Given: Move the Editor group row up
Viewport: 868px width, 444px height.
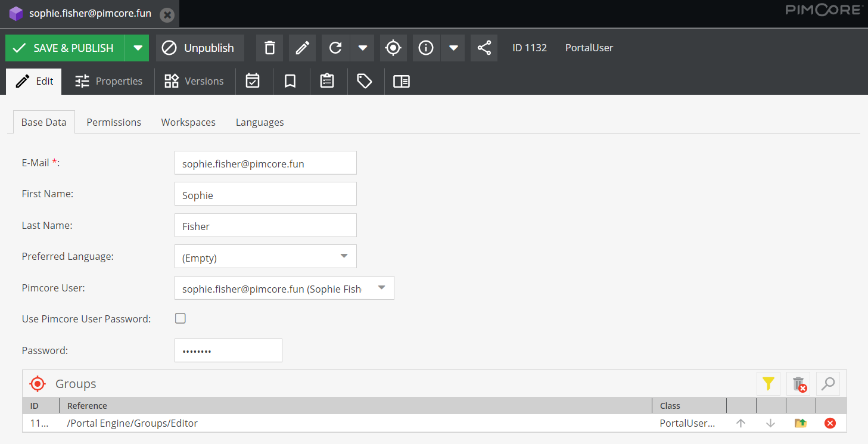Looking at the screenshot, I should tap(741, 423).
